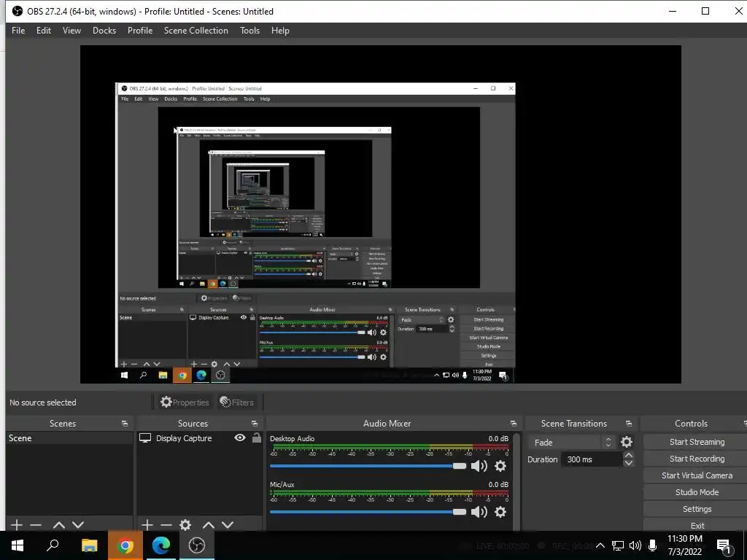Screen dimensions: 747x560
Task: Mute Mic/Aux with speaker icon
Action: point(479,512)
